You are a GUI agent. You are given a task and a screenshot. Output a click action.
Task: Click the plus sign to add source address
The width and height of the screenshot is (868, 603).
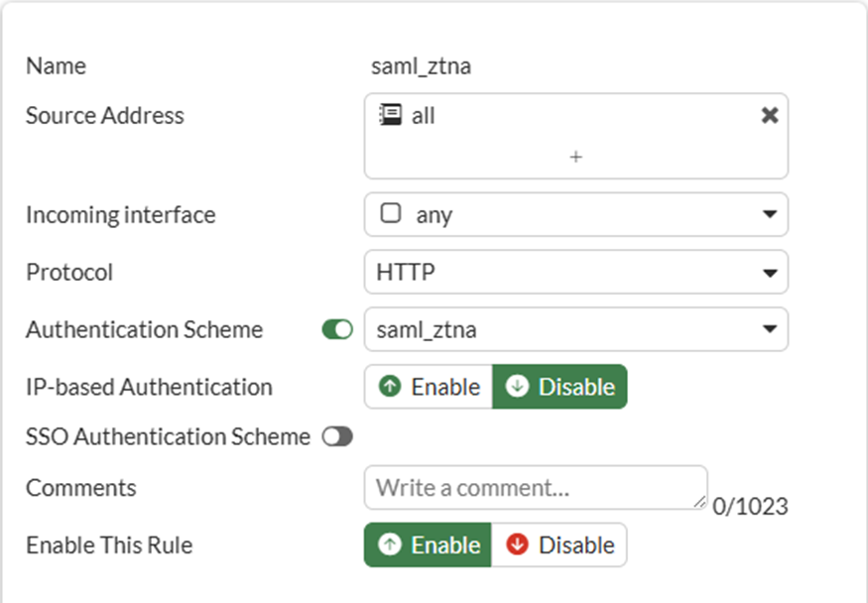coord(575,157)
